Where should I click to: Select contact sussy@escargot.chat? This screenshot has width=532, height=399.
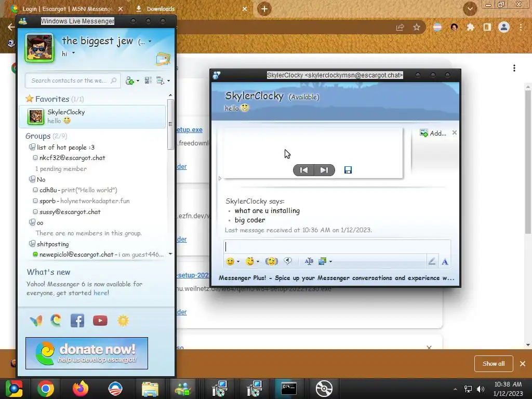tap(70, 212)
